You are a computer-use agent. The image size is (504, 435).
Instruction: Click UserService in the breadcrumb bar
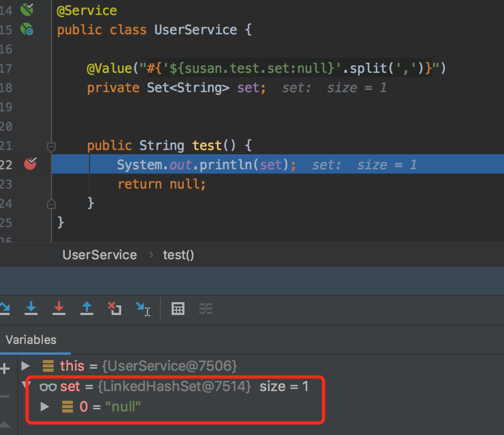click(x=99, y=255)
